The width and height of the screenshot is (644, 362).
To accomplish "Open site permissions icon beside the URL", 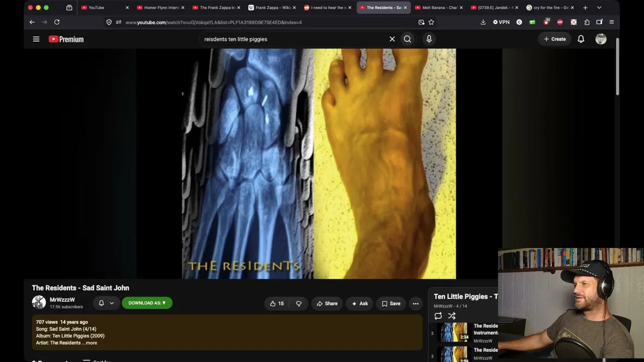I will click(118, 22).
